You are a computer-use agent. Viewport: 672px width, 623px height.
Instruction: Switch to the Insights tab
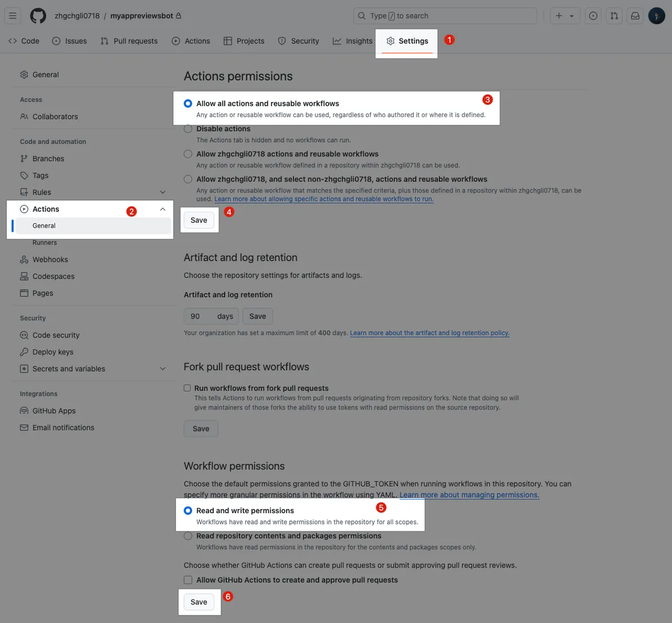tap(352, 41)
